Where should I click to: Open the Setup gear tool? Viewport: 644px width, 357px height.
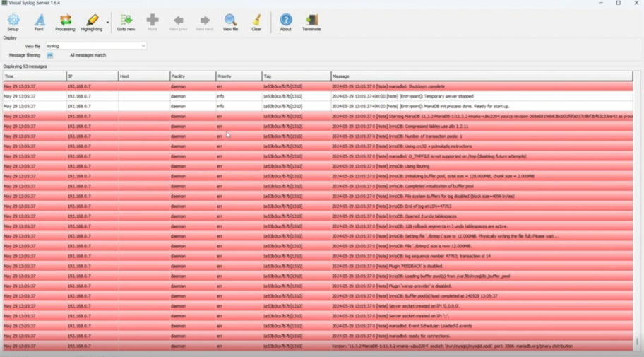click(13, 22)
